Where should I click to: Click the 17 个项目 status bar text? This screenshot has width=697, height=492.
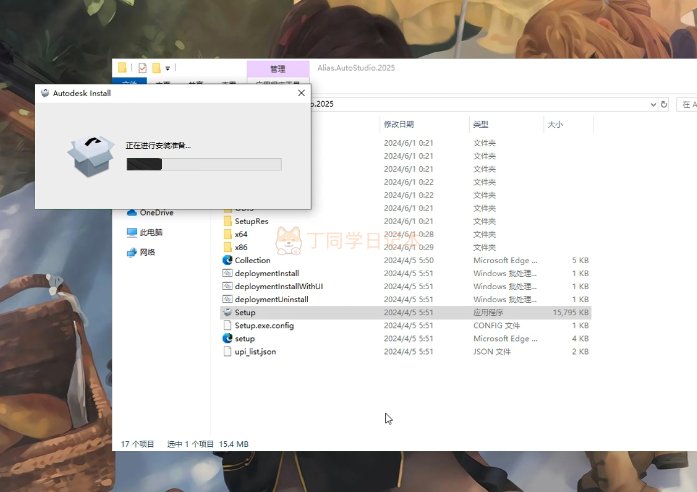click(x=137, y=444)
